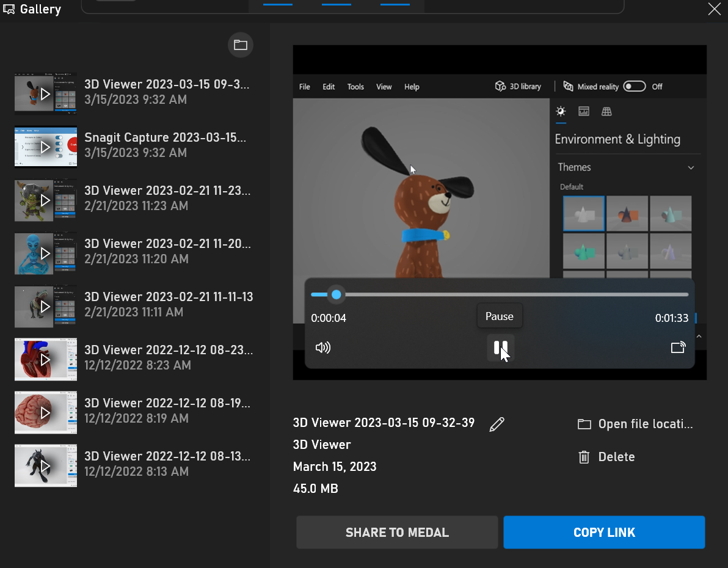The image size is (728, 568).
Task: Play the Snagit Capture clip via its play icon
Action: tap(46, 147)
